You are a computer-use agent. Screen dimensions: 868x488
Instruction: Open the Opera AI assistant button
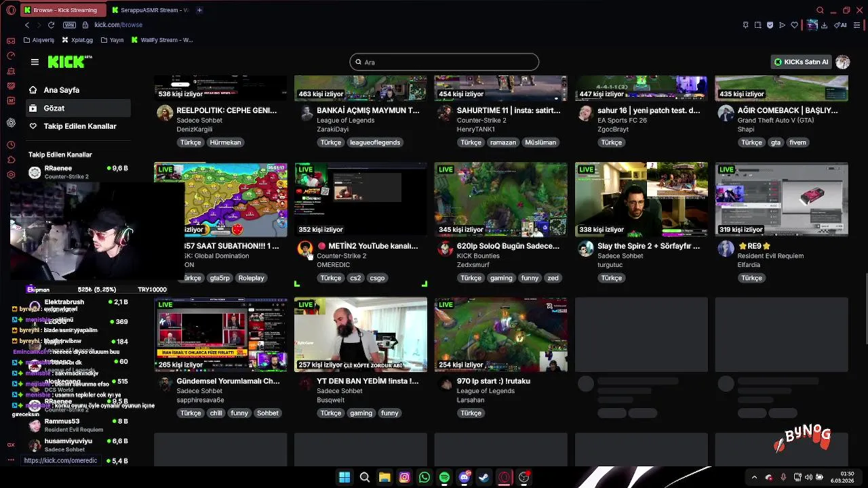coord(840,25)
